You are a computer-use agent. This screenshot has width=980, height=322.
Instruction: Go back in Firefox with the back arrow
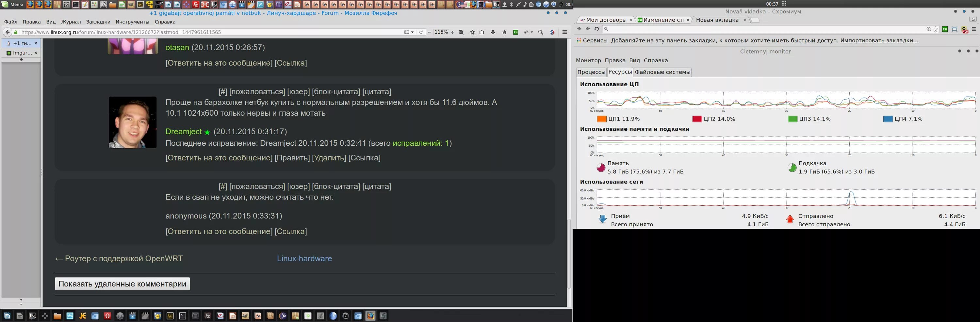coord(7,32)
